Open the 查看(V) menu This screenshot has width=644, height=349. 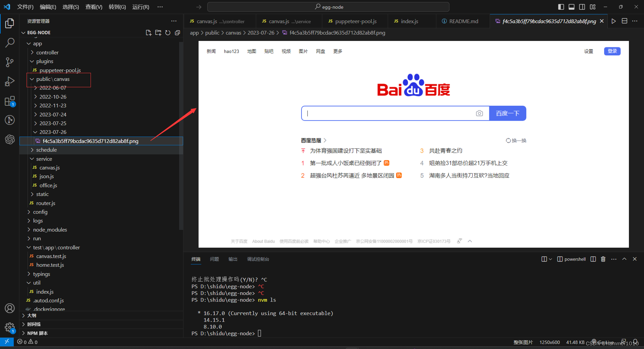(94, 7)
